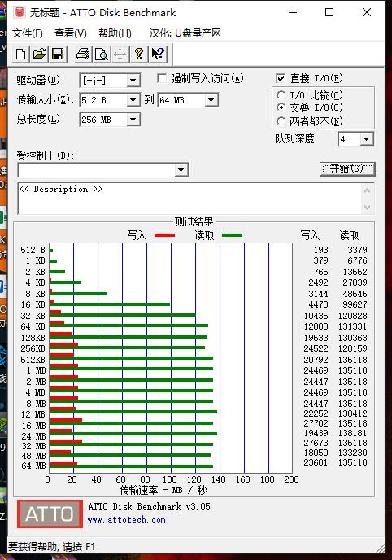Click the 读取 column header in results
Screen dimensions: 392x560
coord(349,235)
